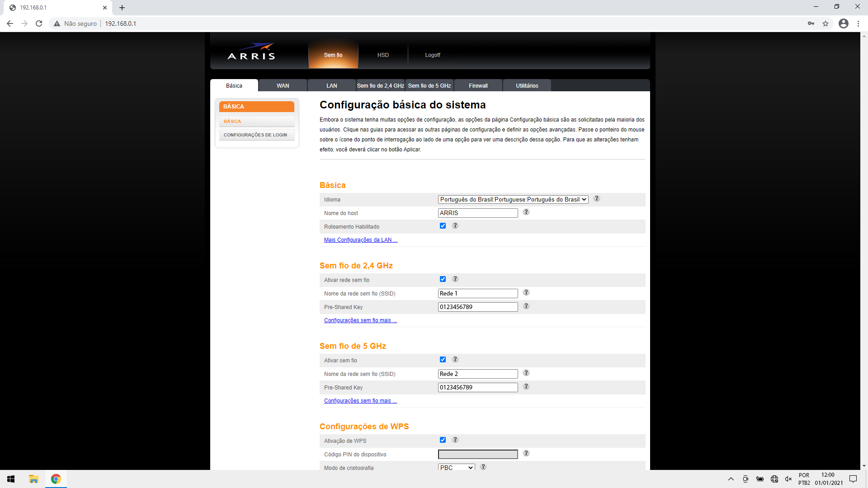This screenshot has width=868, height=488.
Task: Select Básica item in sidebar menu
Action: pos(257,121)
